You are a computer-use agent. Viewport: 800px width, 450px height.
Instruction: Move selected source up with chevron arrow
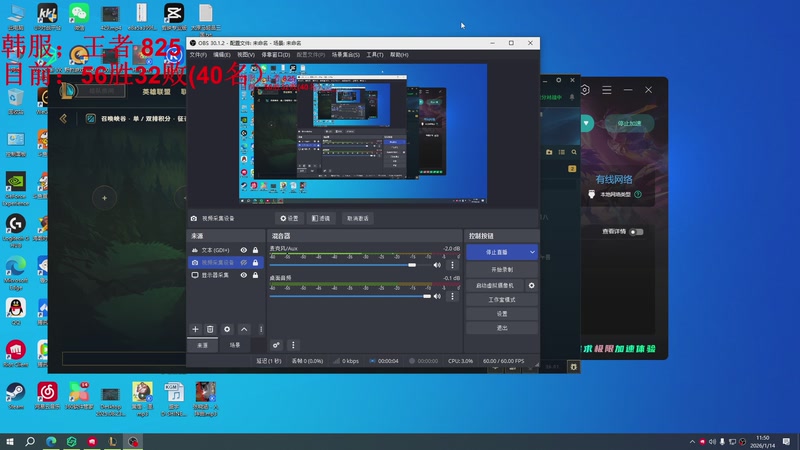pos(244,329)
